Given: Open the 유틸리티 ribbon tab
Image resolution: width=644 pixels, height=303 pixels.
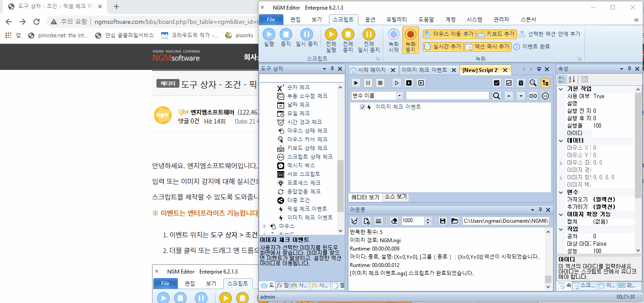Looking at the screenshot, I should pos(397,20).
